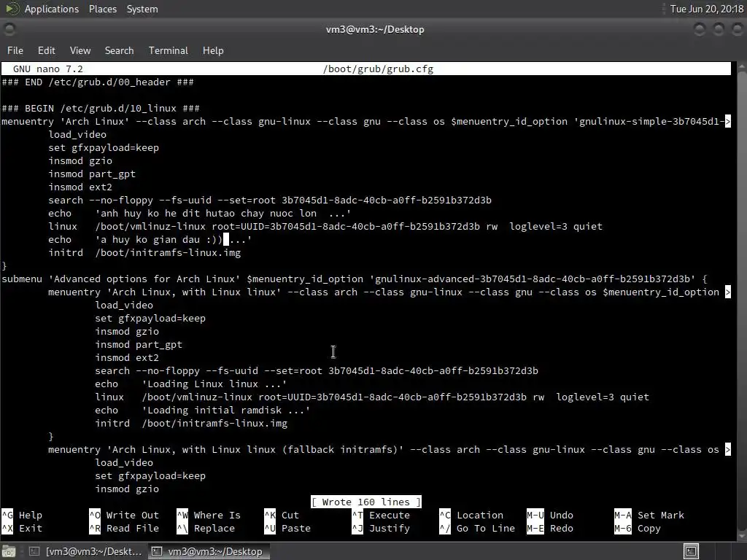Click the ^X Exit shortcut label
Image resolution: width=747 pixels, height=560 pixels.
pyautogui.click(x=23, y=528)
